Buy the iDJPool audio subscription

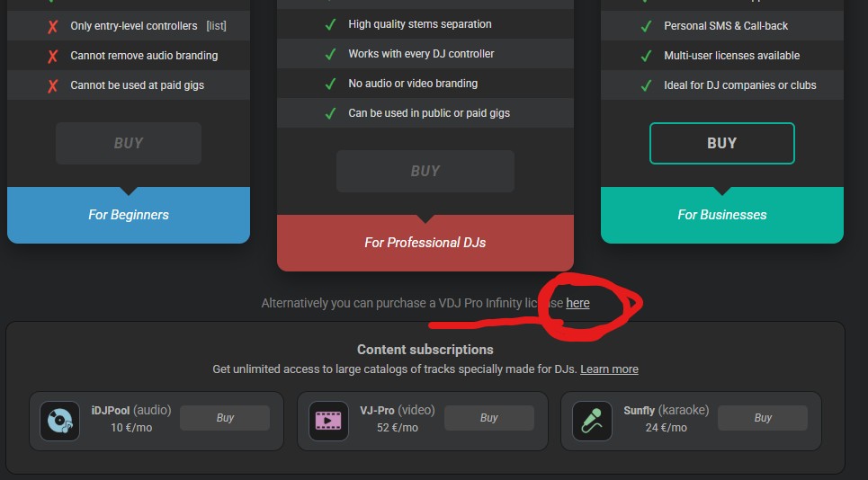[x=225, y=418]
